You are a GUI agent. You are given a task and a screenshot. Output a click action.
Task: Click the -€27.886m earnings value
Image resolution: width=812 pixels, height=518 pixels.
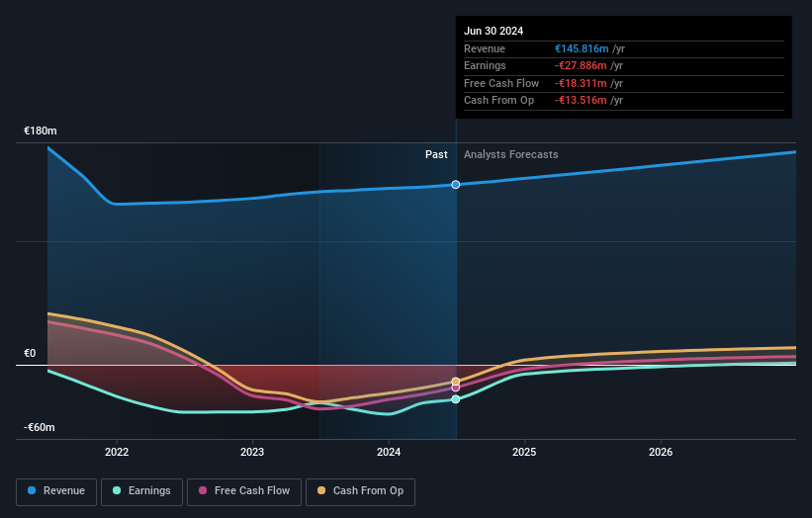click(x=581, y=65)
